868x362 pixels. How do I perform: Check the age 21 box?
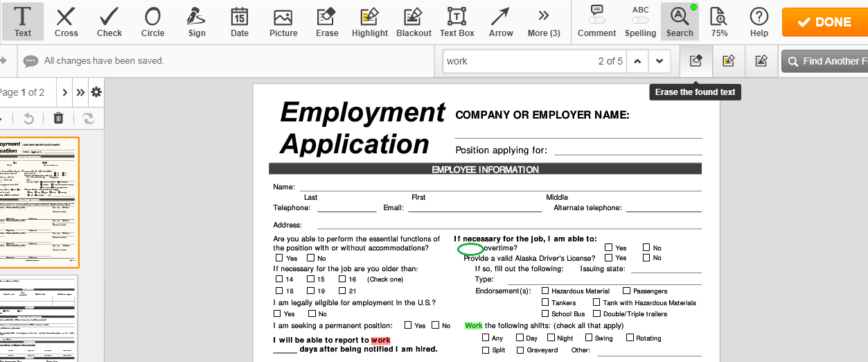[342, 291]
